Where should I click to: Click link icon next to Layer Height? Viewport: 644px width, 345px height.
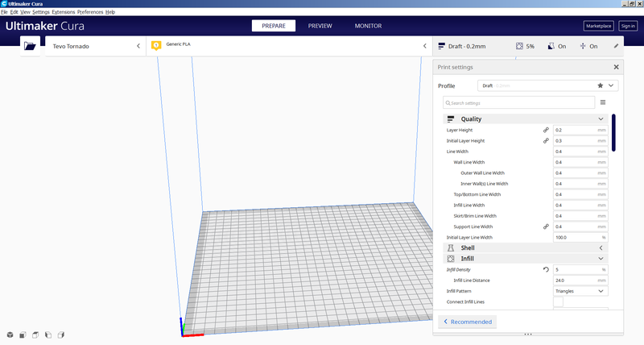(546, 130)
